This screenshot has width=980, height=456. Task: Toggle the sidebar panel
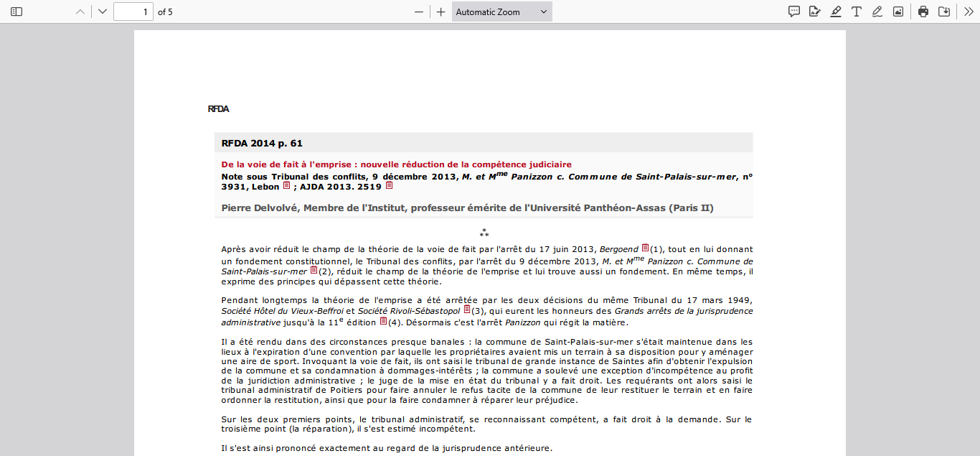(x=17, y=11)
